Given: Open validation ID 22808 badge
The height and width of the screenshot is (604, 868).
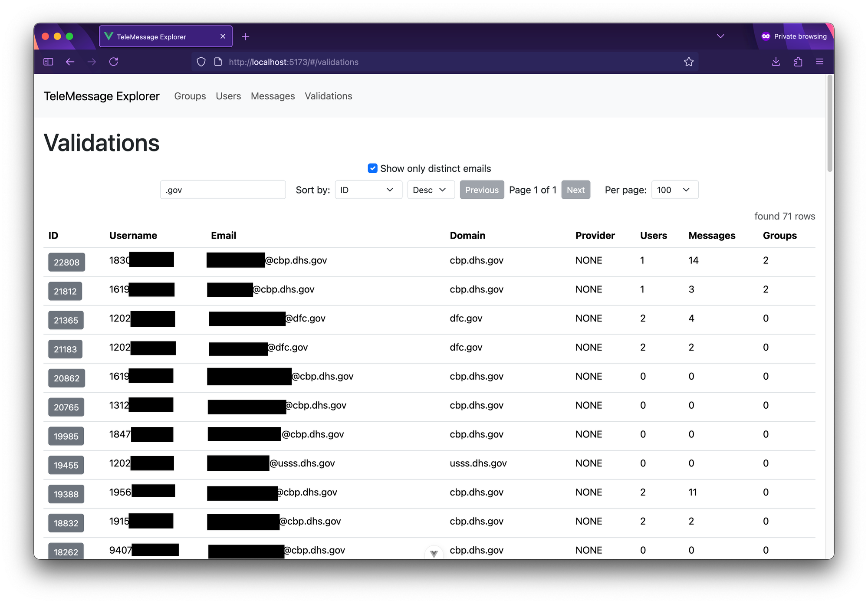Looking at the screenshot, I should coord(66,262).
